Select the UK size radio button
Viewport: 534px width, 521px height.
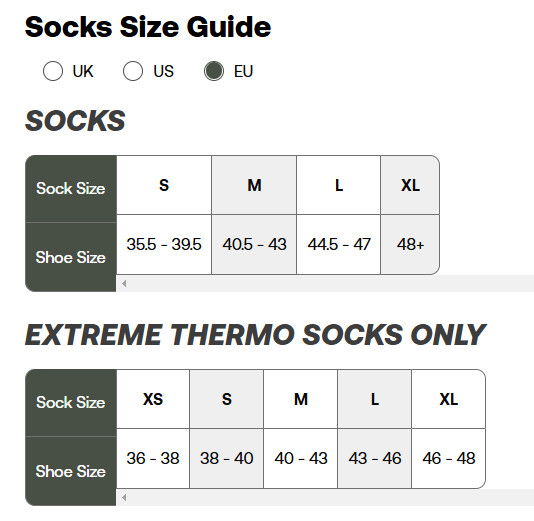pyautogui.click(x=53, y=71)
